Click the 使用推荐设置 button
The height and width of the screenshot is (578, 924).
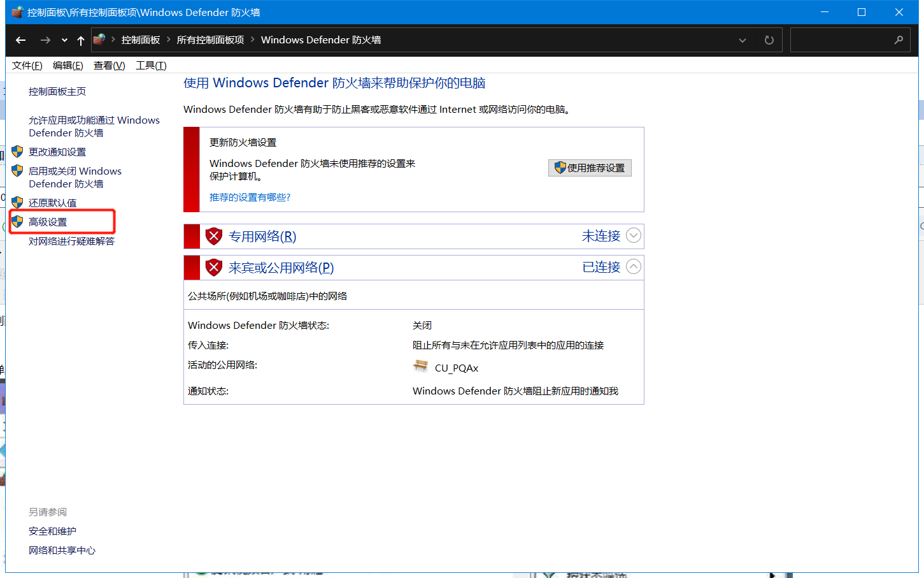pos(590,168)
